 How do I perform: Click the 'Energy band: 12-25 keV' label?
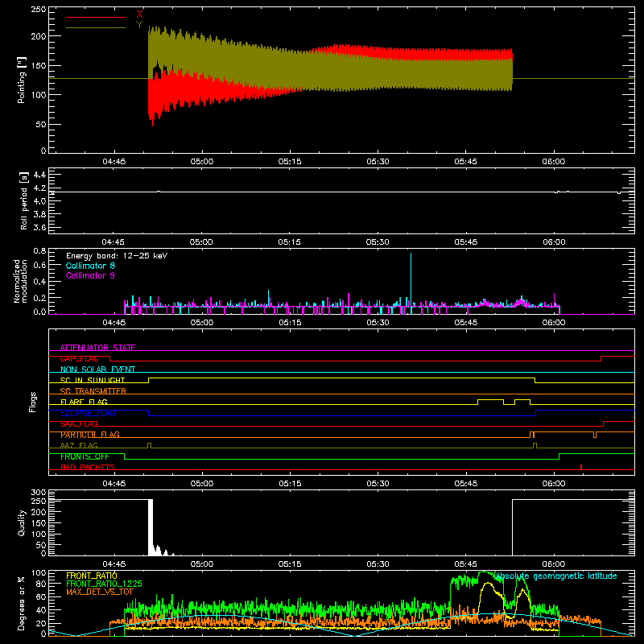(117, 256)
